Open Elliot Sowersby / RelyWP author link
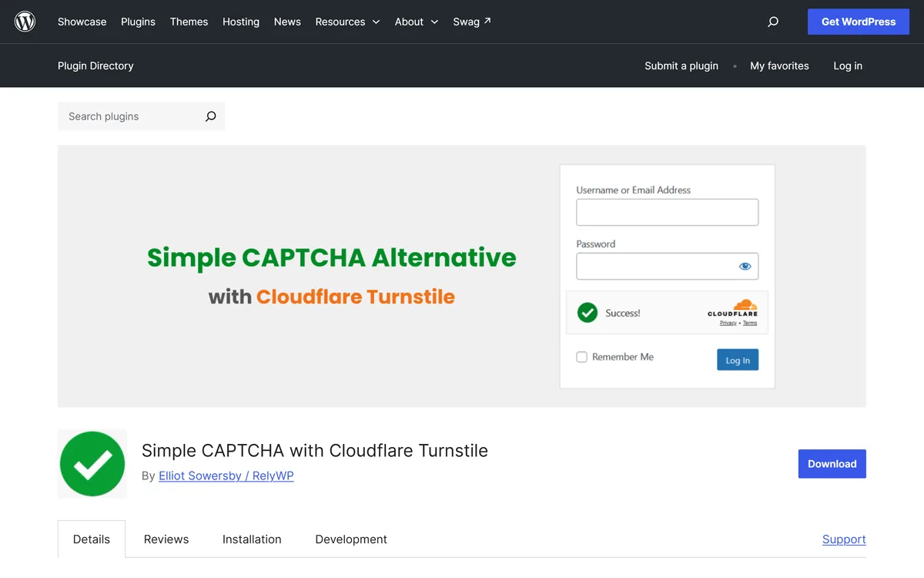Image resolution: width=924 pixels, height=578 pixels. pyautogui.click(x=226, y=476)
